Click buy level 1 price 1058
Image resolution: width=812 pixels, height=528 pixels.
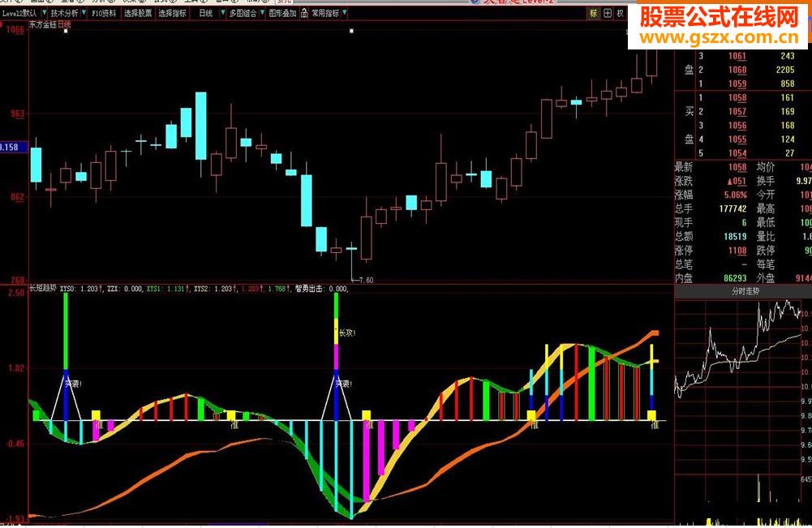(737, 97)
